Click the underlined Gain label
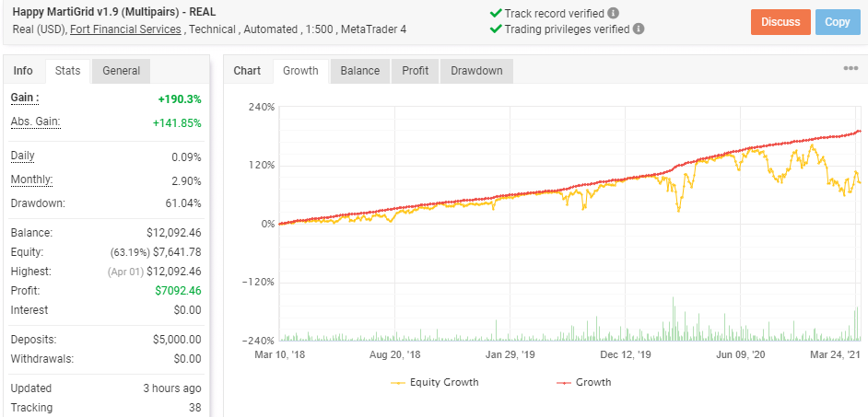 (25, 98)
